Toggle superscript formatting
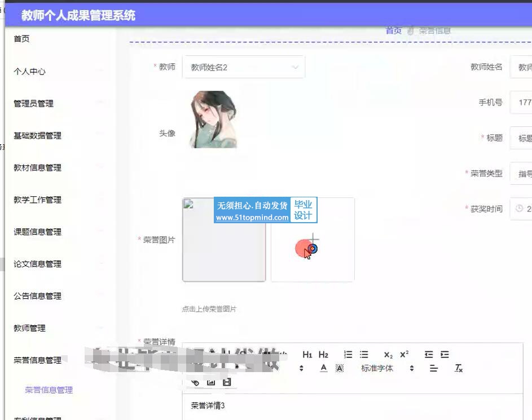 coord(404,354)
